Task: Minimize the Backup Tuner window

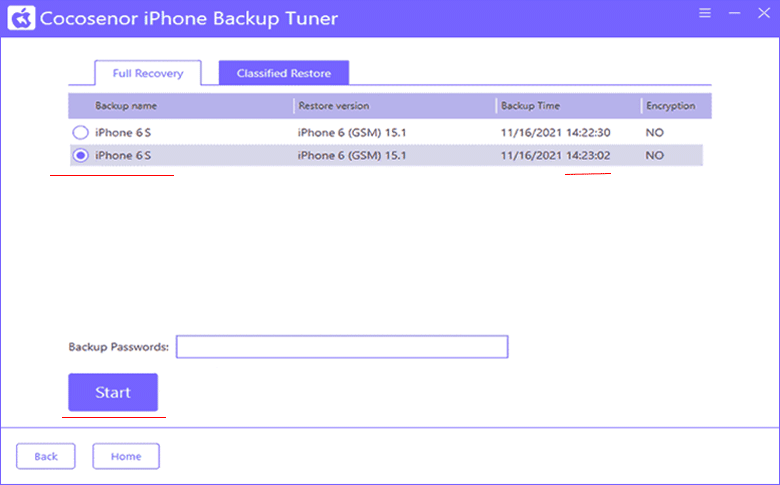Action: coord(734,13)
